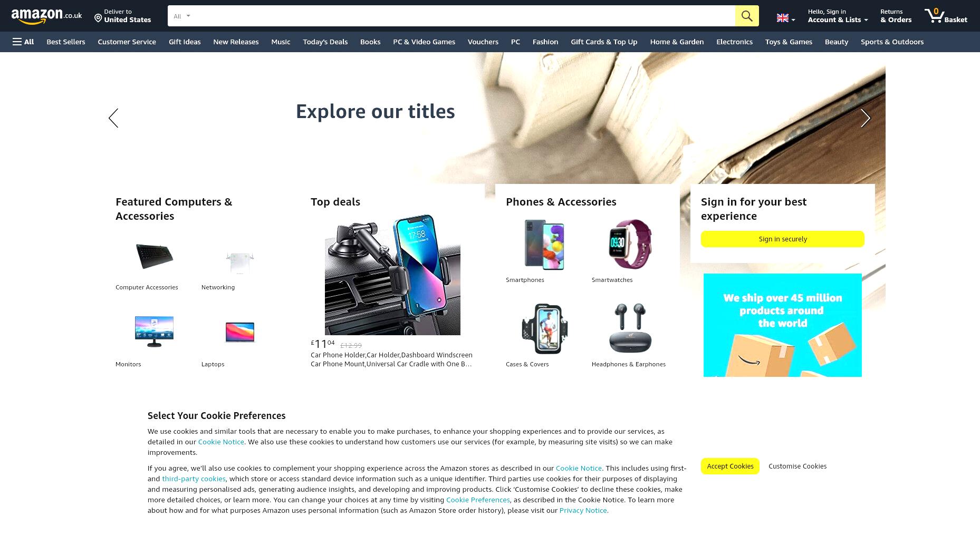Click the Amazon.co.uk logo

pyautogui.click(x=46, y=16)
